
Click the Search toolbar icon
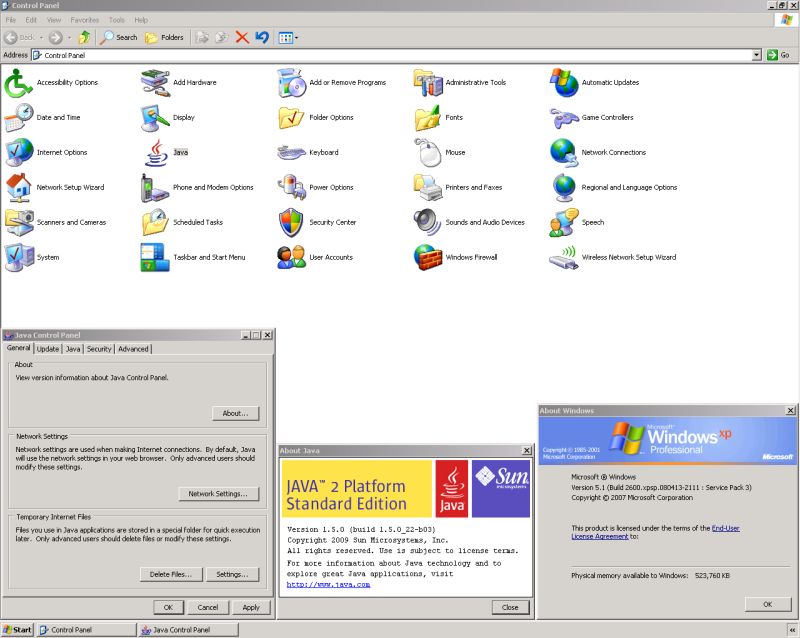click(119, 37)
